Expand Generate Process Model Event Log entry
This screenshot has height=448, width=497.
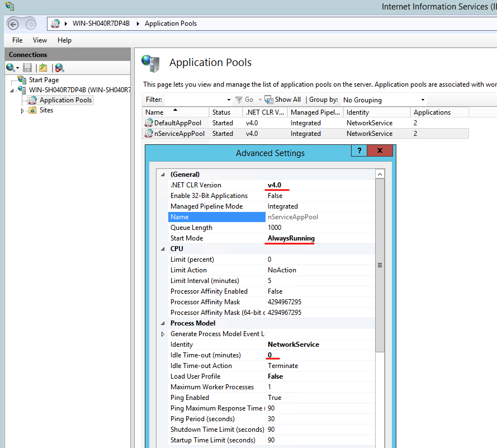(163, 334)
